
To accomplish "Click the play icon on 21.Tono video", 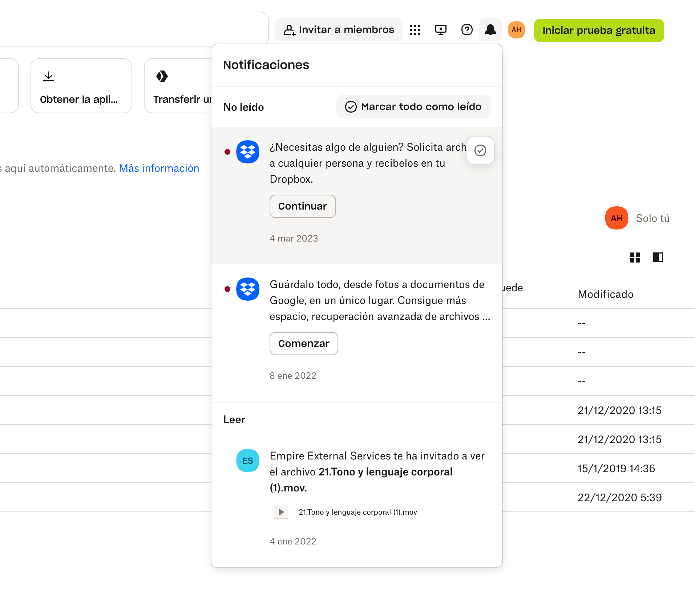I will 281,512.
